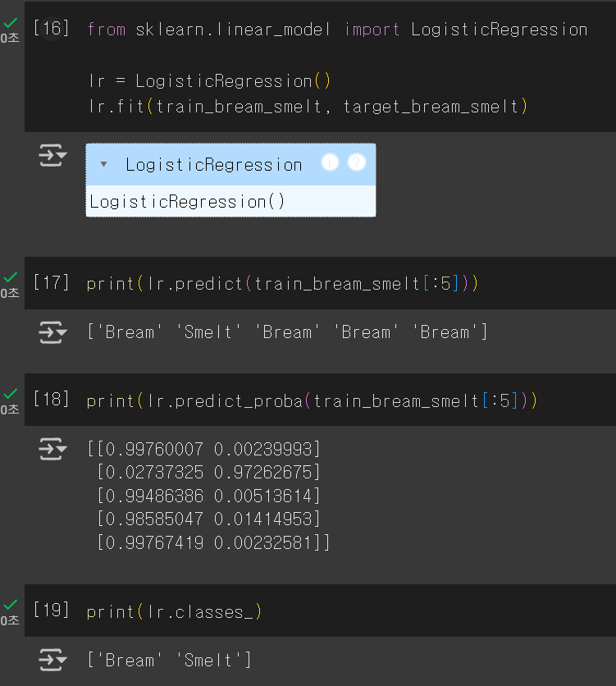Click the import line in cell 16
616x686 pixels.
(337, 30)
